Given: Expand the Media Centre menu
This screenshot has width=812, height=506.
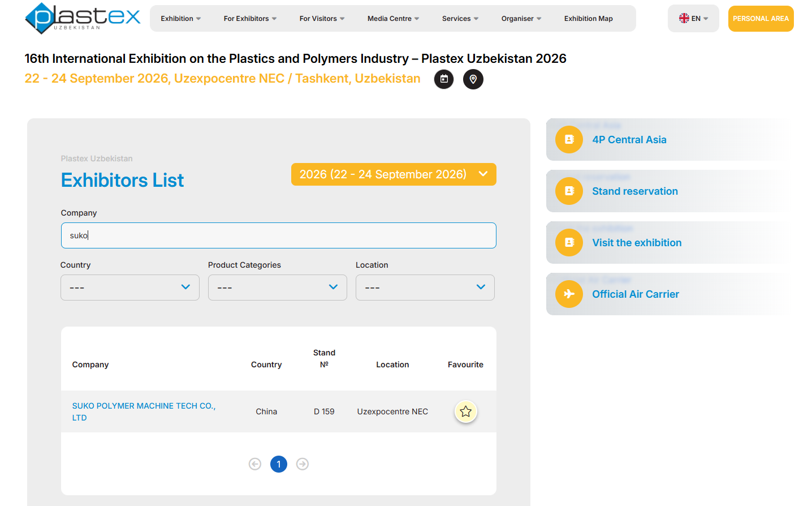Looking at the screenshot, I should [393, 19].
